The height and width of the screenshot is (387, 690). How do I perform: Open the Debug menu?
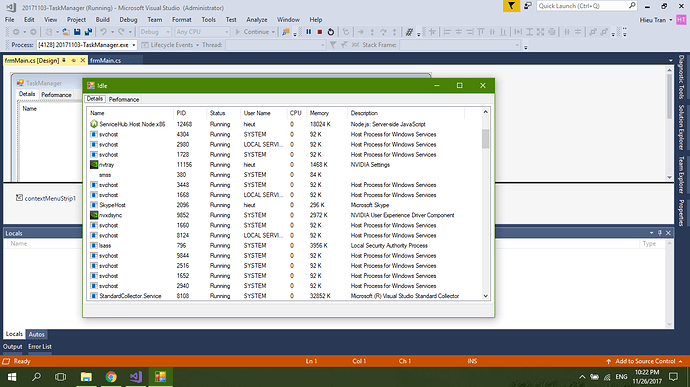(128, 20)
